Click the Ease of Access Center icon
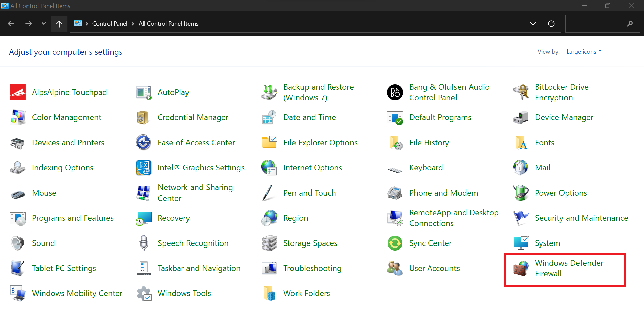 pyautogui.click(x=144, y=143)
